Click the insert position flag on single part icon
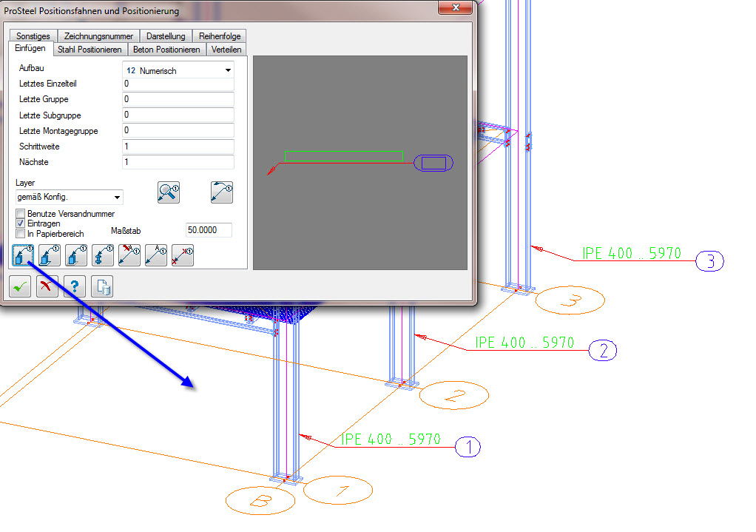 click(x=23, y=255)
